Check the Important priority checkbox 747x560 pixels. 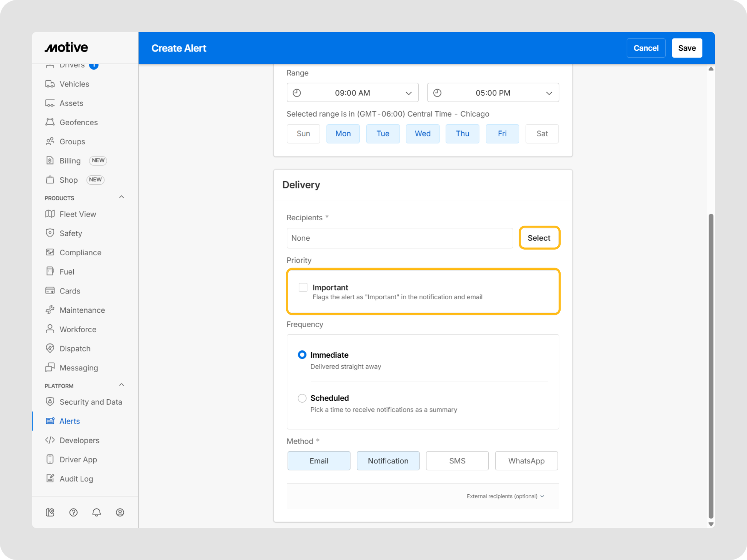click(x=303, y=287)
